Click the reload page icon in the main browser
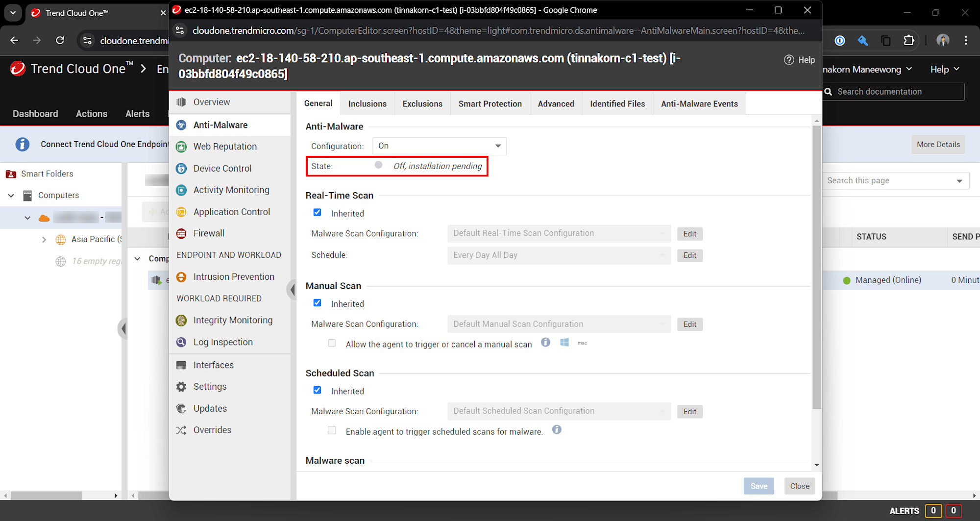 60,40
